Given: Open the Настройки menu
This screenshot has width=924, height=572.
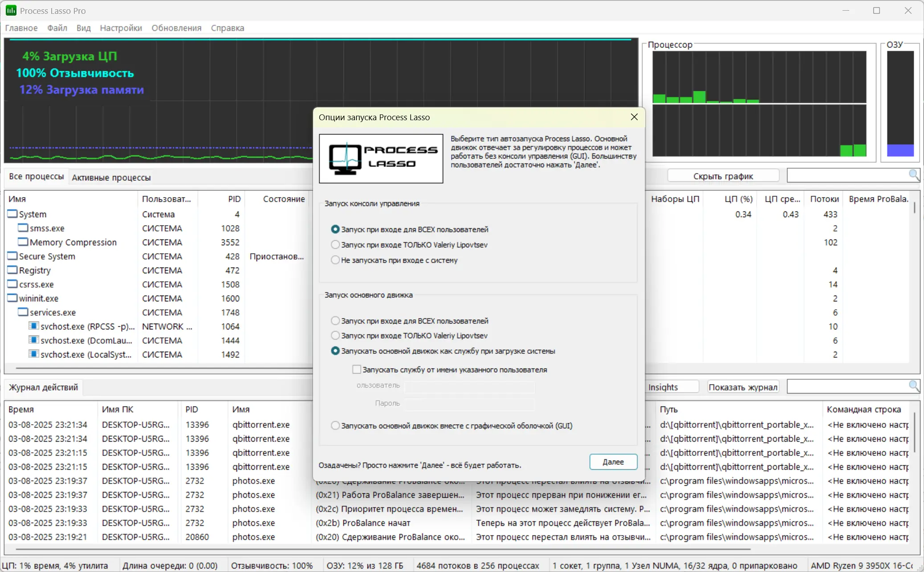Looking at the screenshot, I should 121,28.
